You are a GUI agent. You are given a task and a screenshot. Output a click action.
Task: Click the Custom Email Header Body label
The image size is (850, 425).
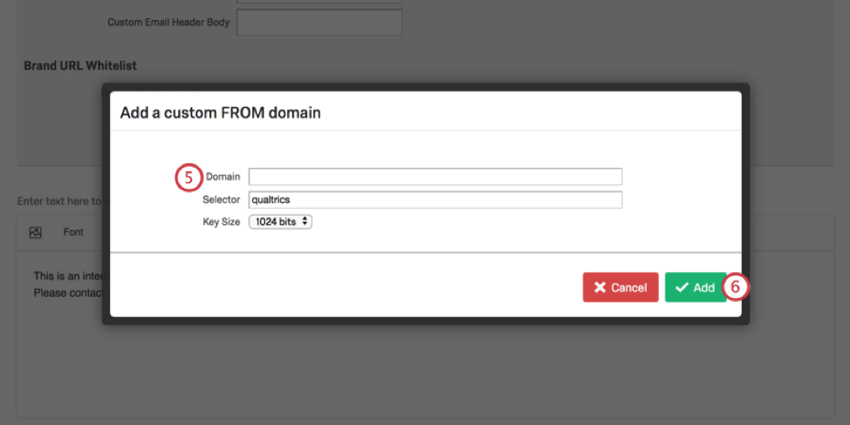(167, 22)
